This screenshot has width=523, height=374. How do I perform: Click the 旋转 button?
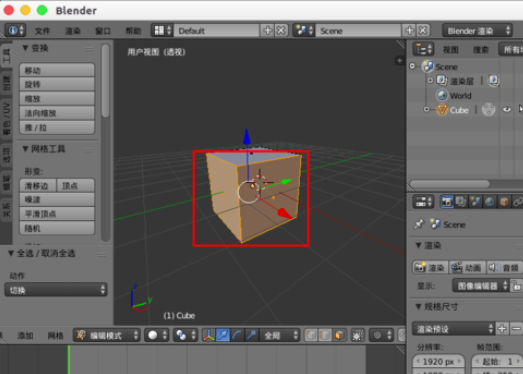click(57, 84)
